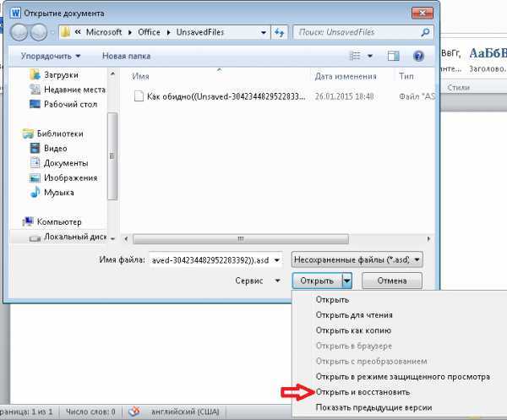Open the Упорядочить dropdown menu
Image resolution: width=507 pixels, height=420 pixels.
point(51,56)
